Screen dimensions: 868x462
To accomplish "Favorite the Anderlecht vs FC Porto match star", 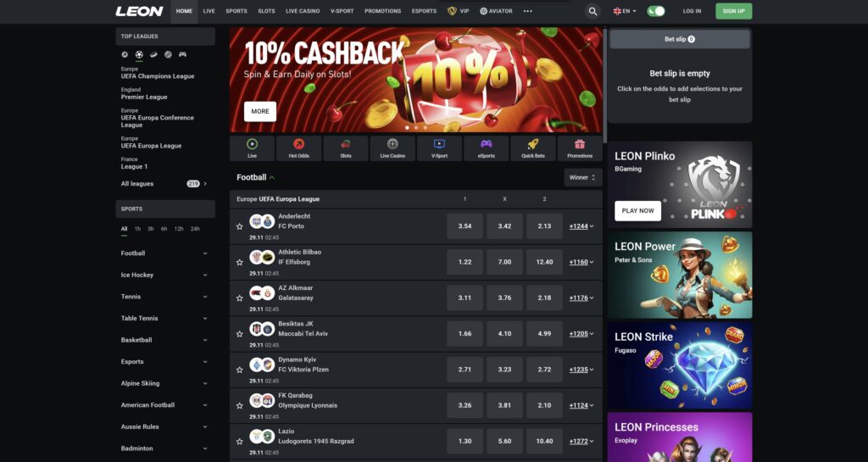I will [239, 226].
